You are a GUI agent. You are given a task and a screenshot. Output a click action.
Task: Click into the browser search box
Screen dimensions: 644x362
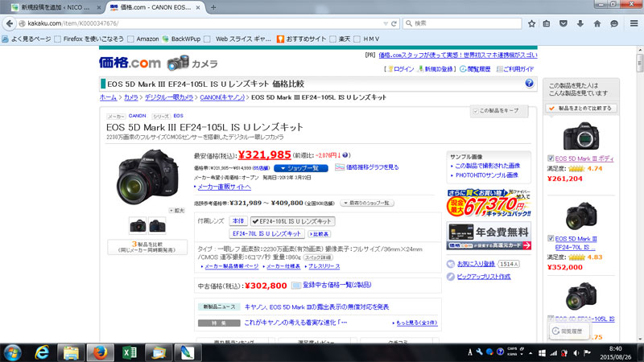(x=462, y=23)
